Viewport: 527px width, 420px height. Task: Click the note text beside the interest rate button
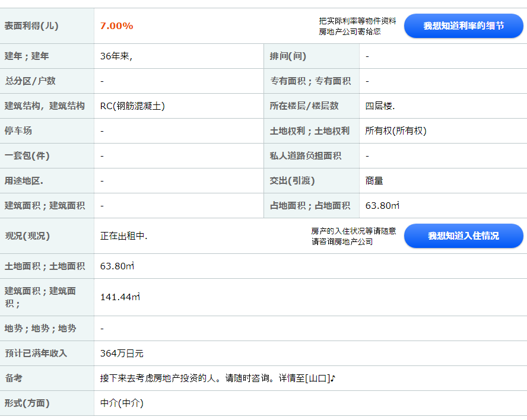357,26
